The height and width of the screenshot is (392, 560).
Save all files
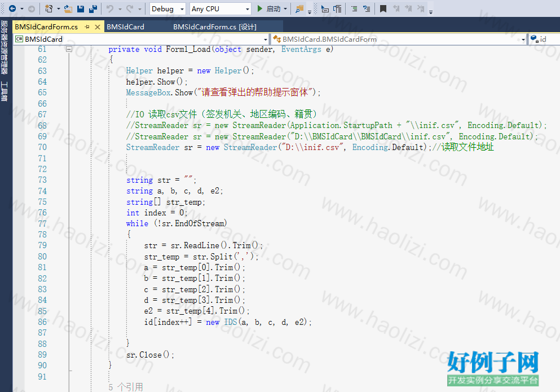93,8
